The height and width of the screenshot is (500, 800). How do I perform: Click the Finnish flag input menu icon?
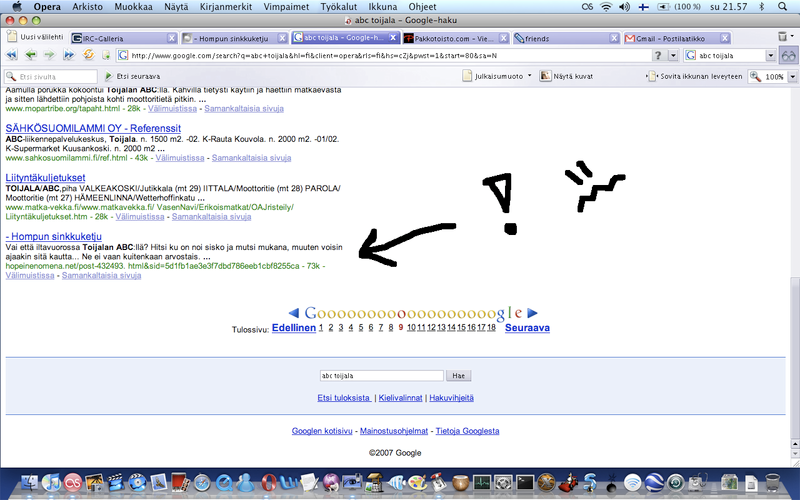[x=644, y=7]
